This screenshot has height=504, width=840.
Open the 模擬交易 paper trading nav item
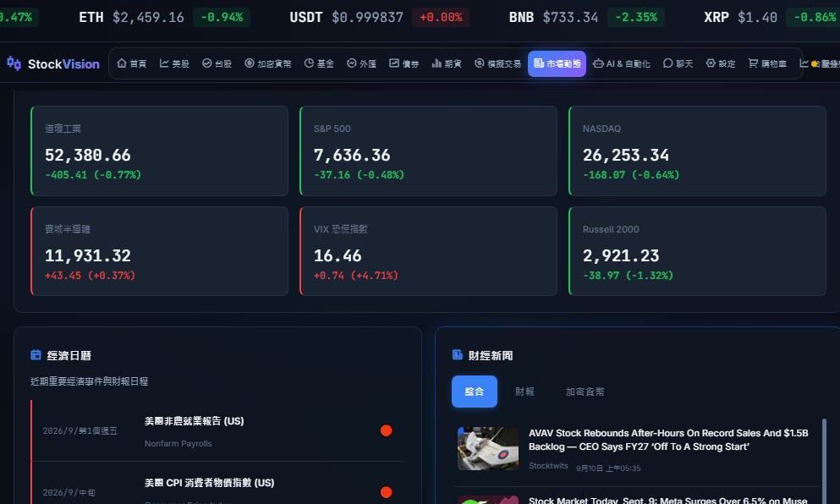tap(497, 63)
